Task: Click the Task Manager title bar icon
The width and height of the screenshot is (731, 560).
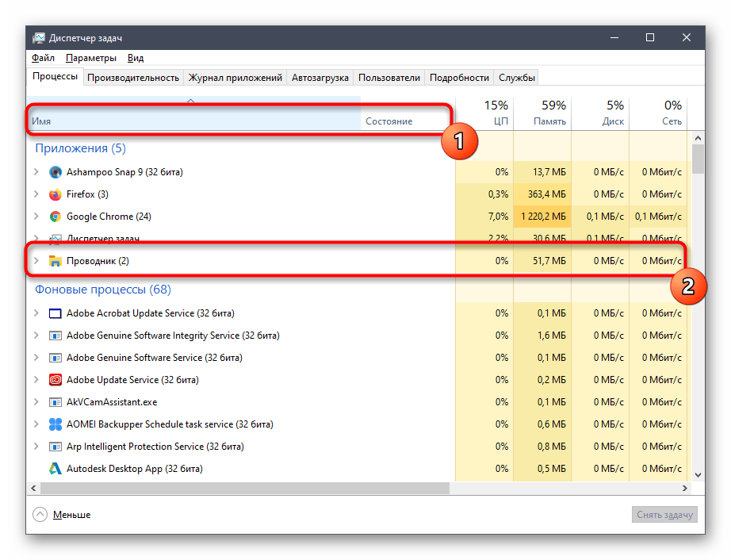Action: (38, 38)
